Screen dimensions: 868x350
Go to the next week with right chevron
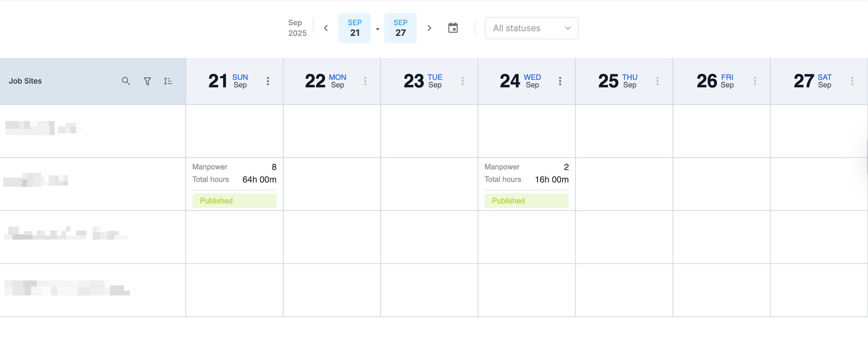click(429, 28)
